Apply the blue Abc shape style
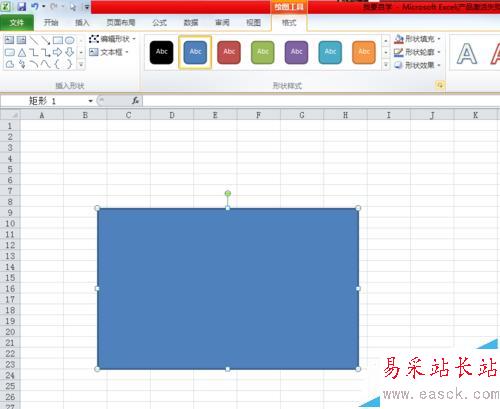Image resolution: width=500 pixels, height=409 pixels. coord(195,52)
